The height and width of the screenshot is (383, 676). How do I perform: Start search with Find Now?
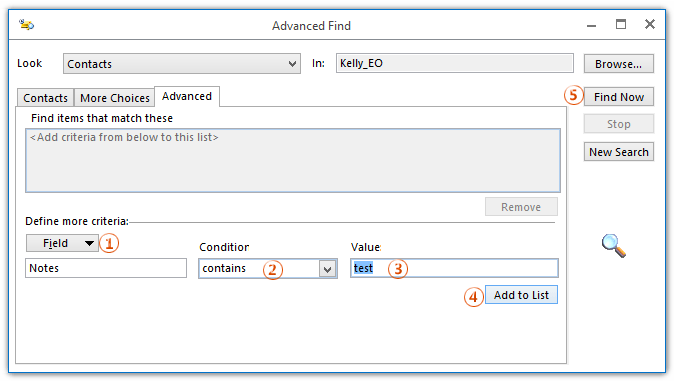coord(619,97)
